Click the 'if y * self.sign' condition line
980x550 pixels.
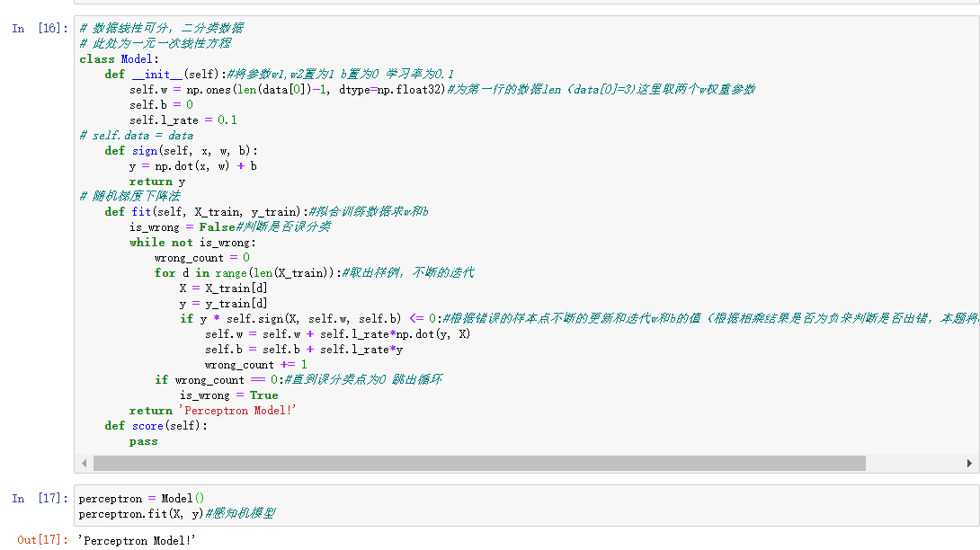point(579,319)
